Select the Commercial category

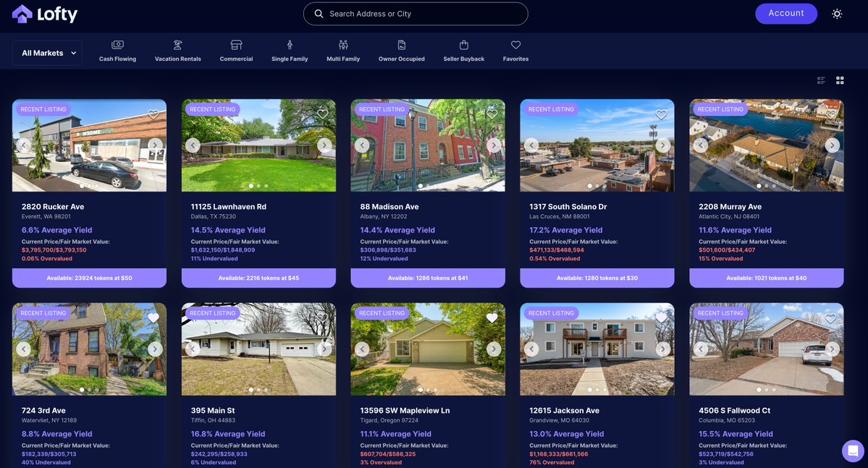click(237, 51)
